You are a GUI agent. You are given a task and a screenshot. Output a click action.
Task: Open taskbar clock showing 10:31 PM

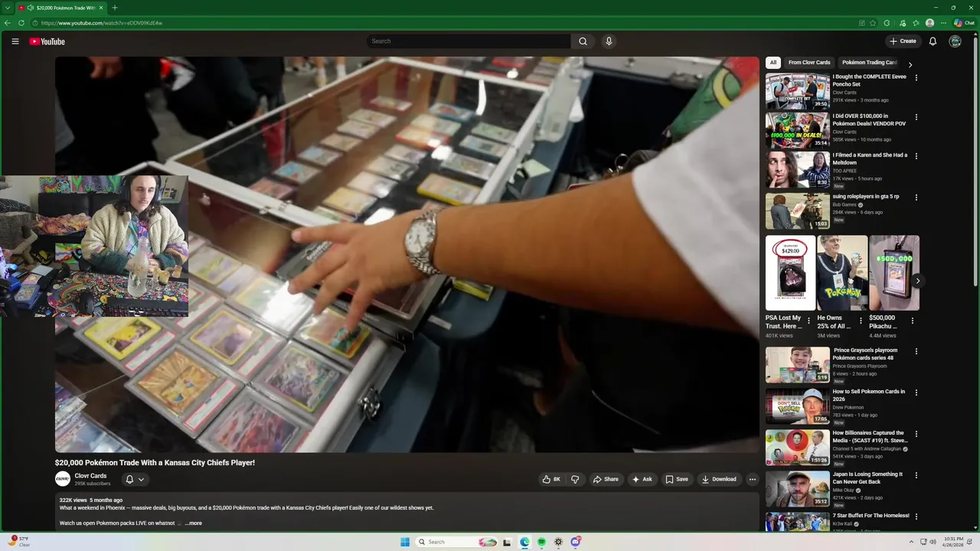coord(954,542)
